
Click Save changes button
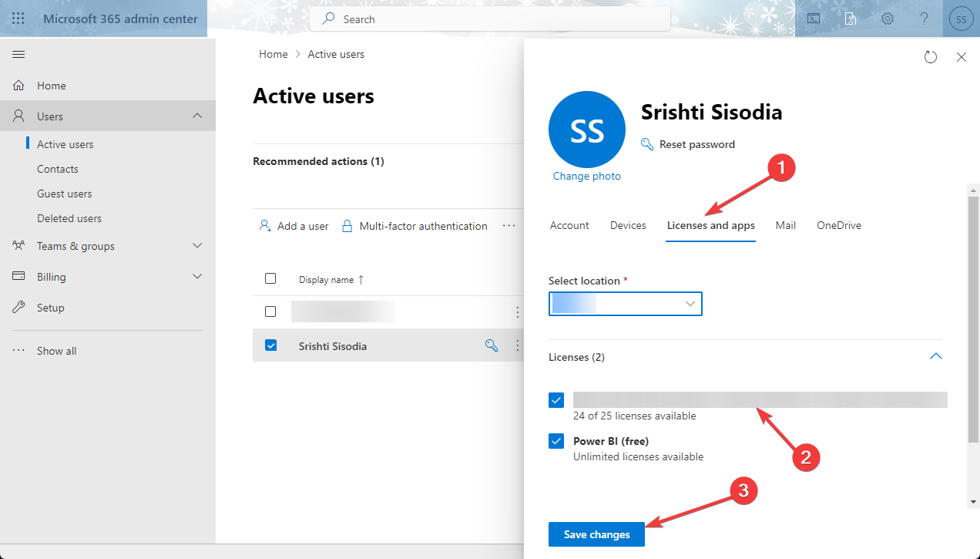[x=596, y=534]
